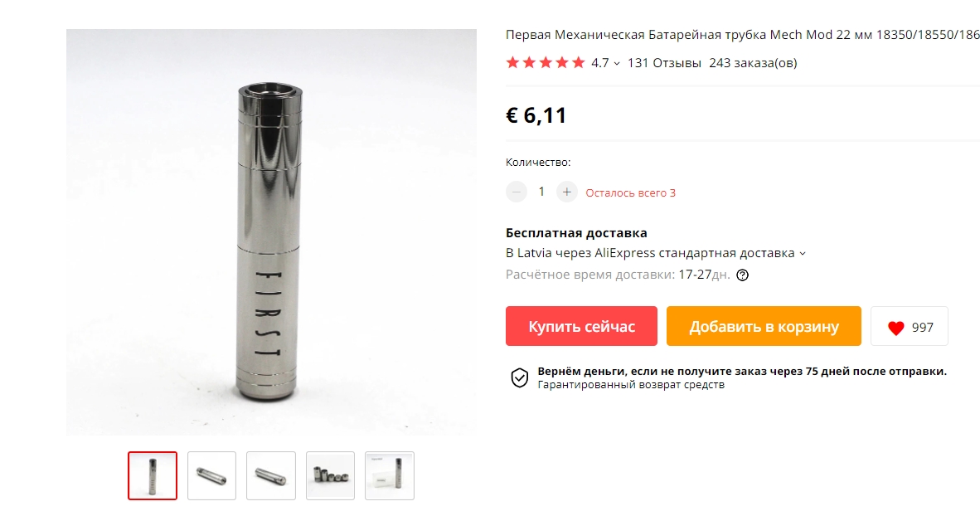
Task: Click the Добавить в корзину button
Action: point(764,326)
